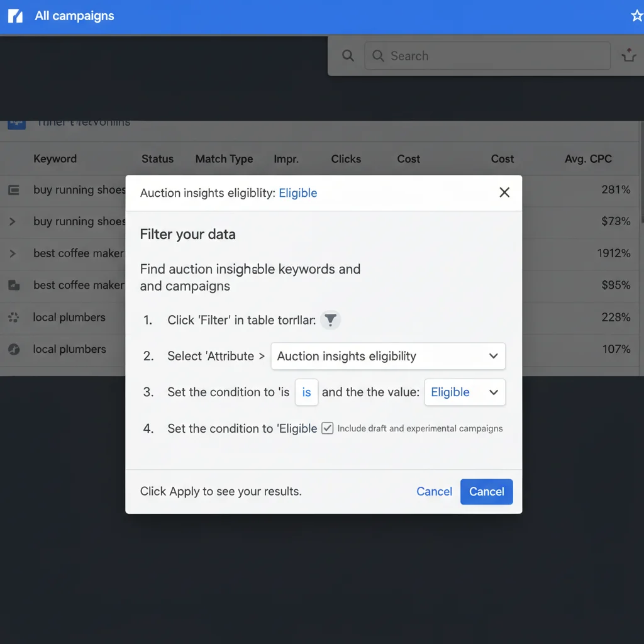The height and width of the screenshot is (644, 644).
Task: Click the magnifier icon outside the search box
Action: tap(348, 55)
